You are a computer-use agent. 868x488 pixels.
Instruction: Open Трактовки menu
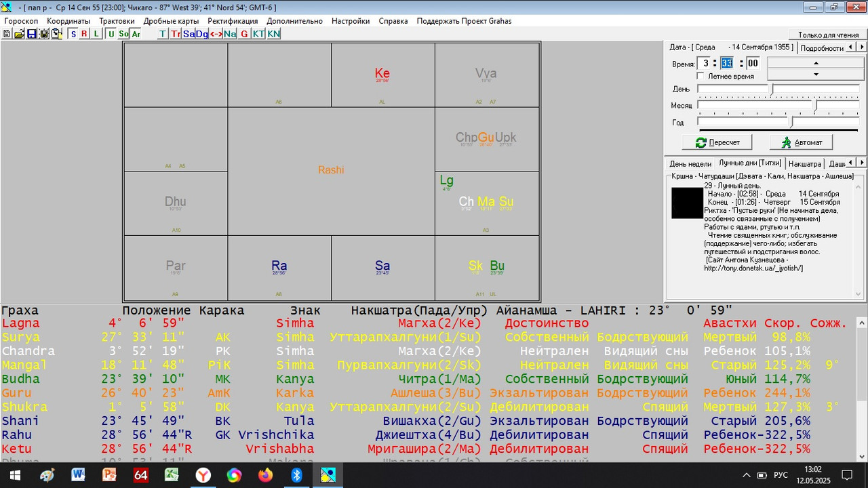(117, 21)
